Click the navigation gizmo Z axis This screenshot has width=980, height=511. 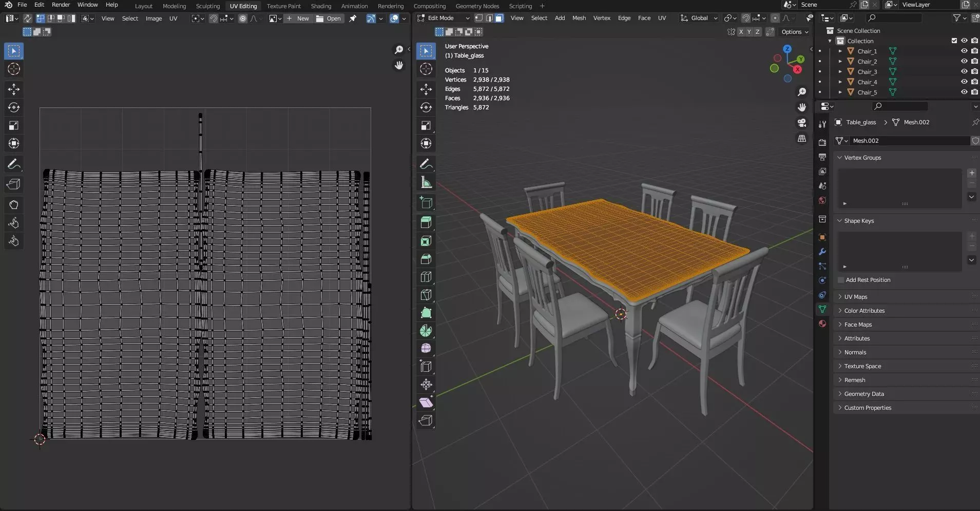coord(787,49)
